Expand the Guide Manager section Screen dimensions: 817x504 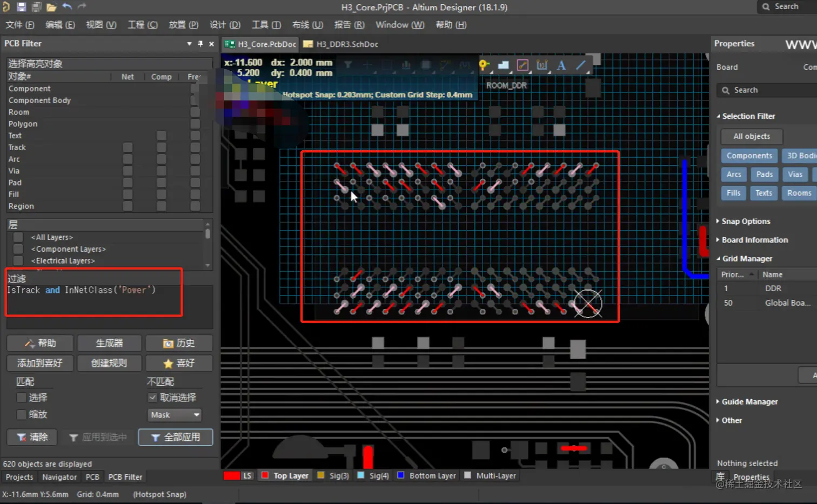pos(718,401)
